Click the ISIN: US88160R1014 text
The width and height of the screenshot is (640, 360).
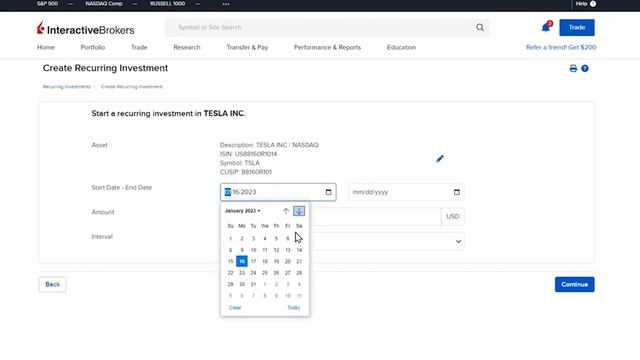[248, 154]
